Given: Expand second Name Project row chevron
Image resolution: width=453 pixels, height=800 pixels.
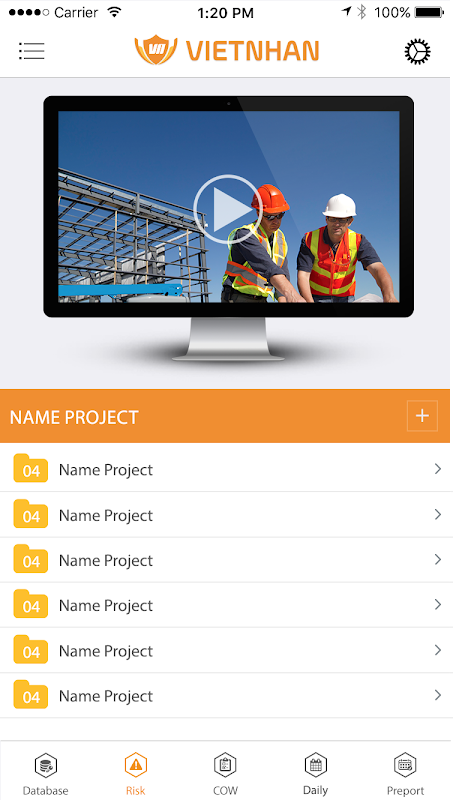Looking at the screenshot, I should click(x=437, y=514).
